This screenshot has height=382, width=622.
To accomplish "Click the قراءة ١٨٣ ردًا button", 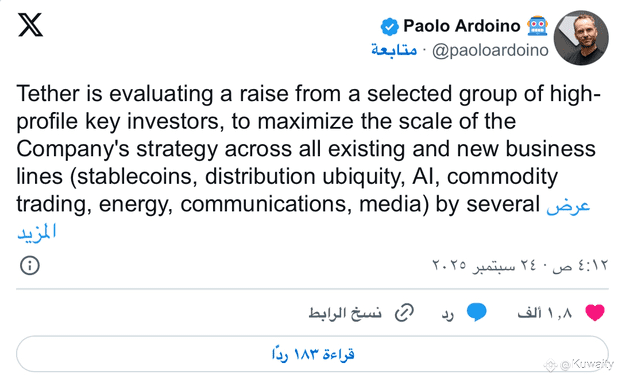I will [312, 354].
